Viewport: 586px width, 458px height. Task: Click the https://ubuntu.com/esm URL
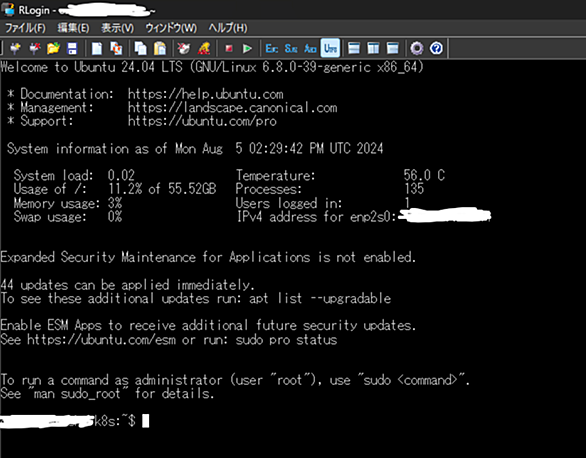(101, 340)
